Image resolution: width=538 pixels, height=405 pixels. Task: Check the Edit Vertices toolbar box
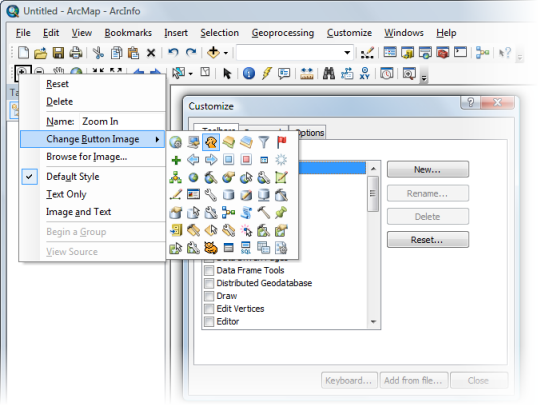tap(209, 309)
